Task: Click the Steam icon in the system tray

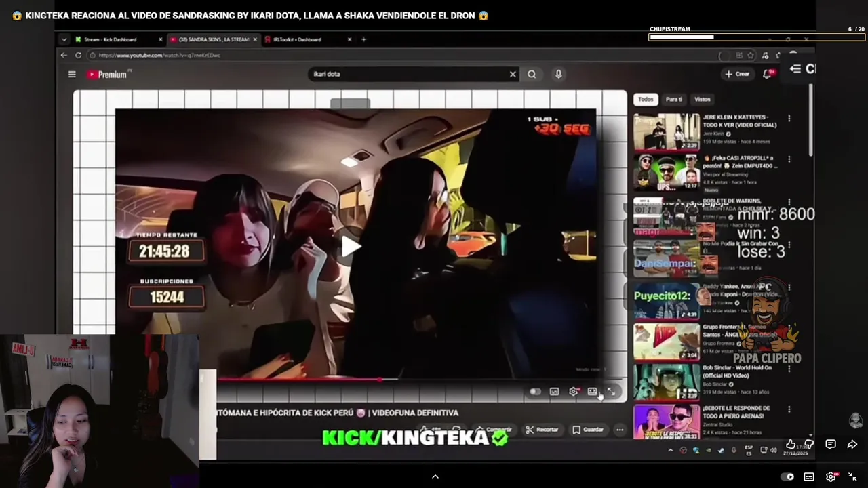Action: pyautogui.click(x=721, y=450)
